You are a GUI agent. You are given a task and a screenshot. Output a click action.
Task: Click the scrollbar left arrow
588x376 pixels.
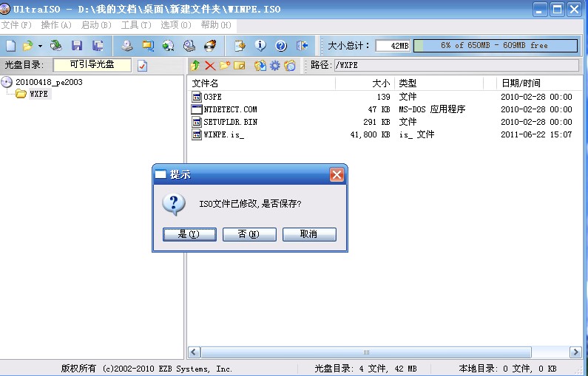pyautogui.click(x=194, y=352)
